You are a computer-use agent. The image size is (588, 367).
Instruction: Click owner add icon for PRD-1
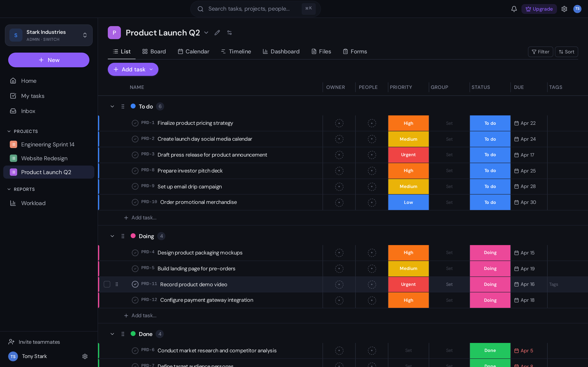pyautogui.click(x=339, y=123)
